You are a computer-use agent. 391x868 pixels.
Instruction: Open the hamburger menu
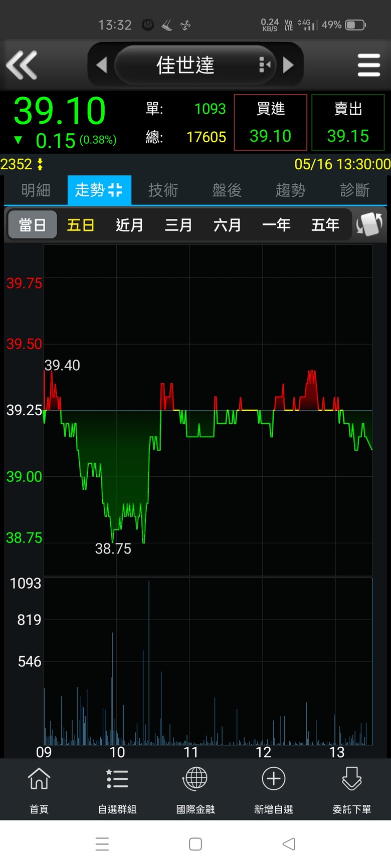pyautogui.click(x=369, y=65)
